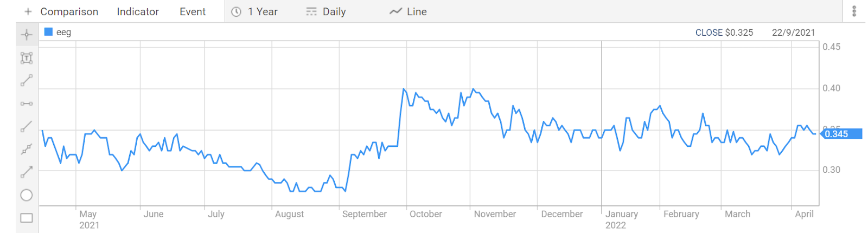Choose the arrow drawing tool
Image resolution: width=868 pixels, height=233 pixels.
click(27, 172)
